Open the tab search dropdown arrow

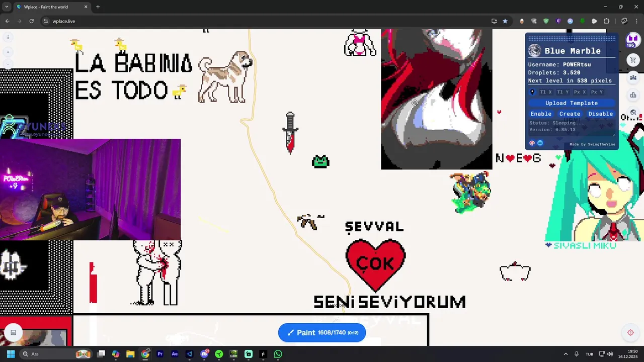(x=6, y=7)
